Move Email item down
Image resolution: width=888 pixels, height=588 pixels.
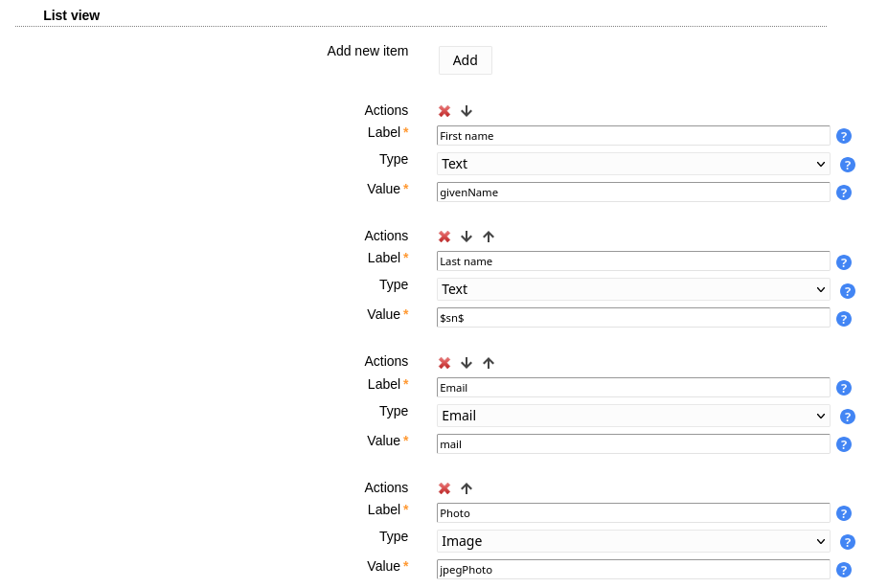(x=467, y=363)
